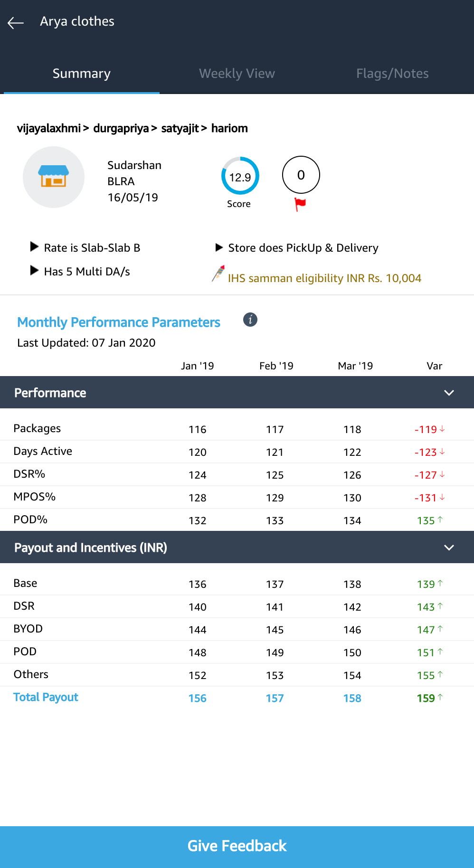
Task: Tap satyajit in the breadcrumb trail
Action: click(180, 128)
